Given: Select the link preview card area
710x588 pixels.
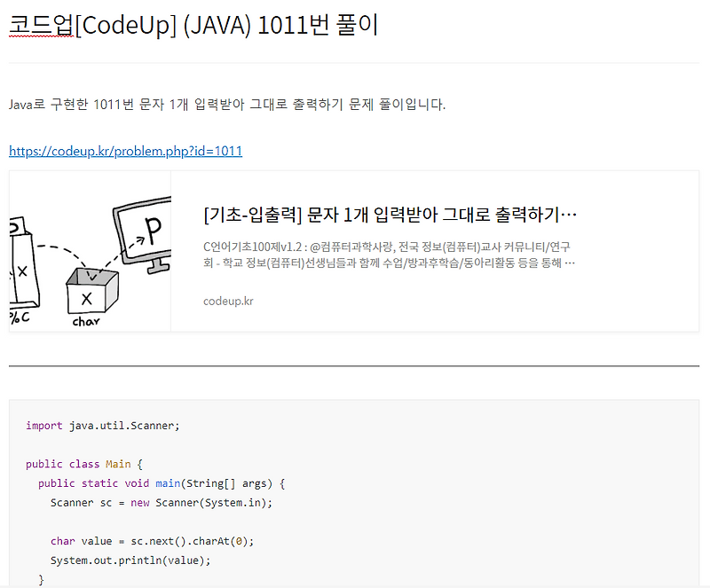Looking at the screenshot, I should tap(355, 251).
